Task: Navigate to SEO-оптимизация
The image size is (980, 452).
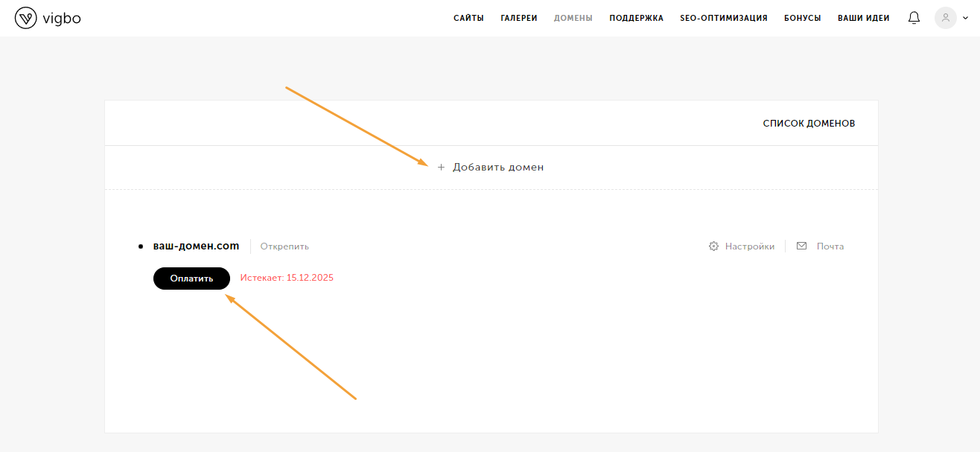Action: pos(723,19)
